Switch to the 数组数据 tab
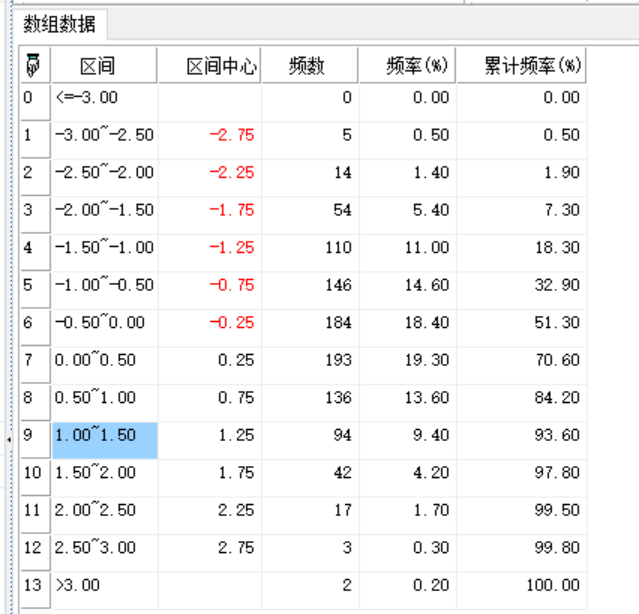Image resolution: width=639 pixels, height=614 pixels. pyautogui.click(x=59, y=26)
